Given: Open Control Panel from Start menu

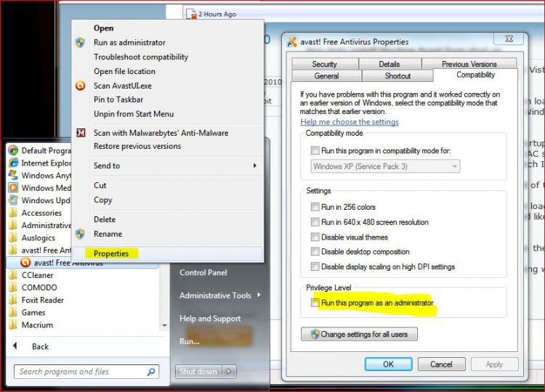Looking at the screenshot, I should click(203, 272).
